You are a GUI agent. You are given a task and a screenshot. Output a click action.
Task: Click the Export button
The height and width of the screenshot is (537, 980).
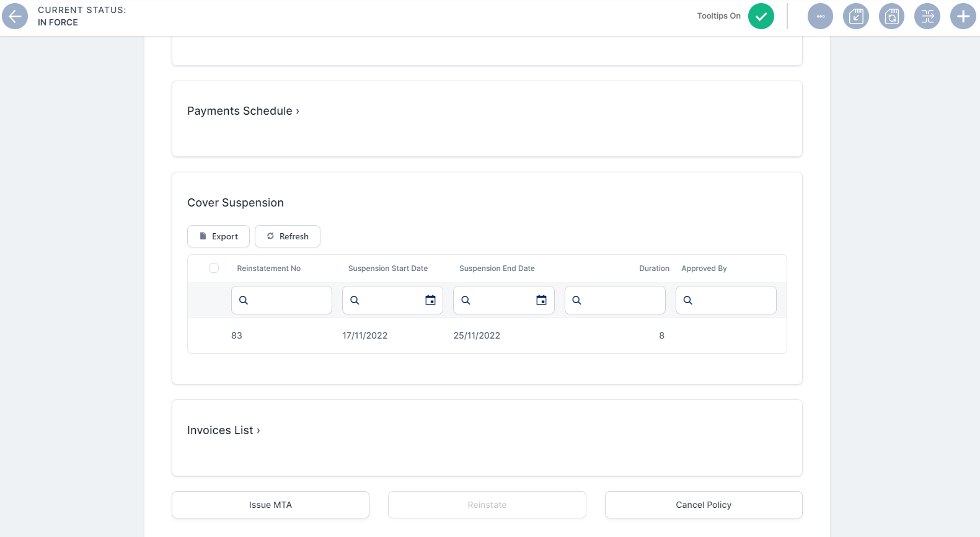(x=218, y=236)
